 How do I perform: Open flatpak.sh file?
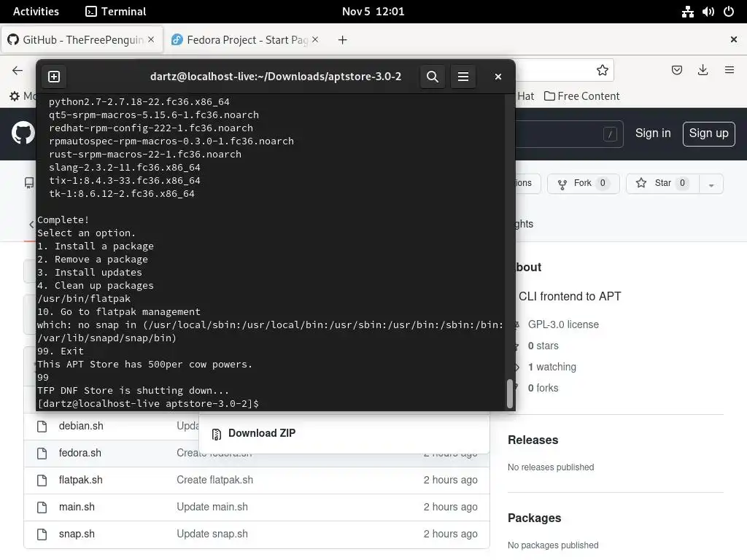pos(80,480)
